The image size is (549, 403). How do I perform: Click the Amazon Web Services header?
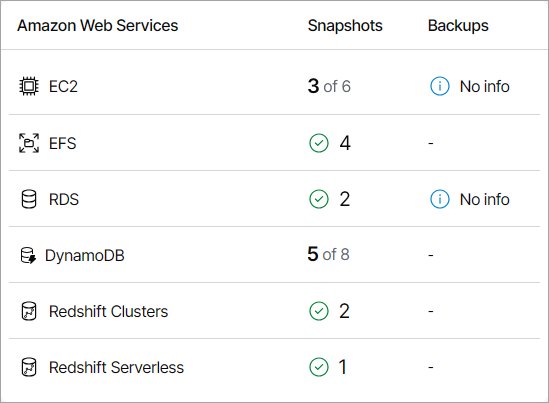(98, 26)
